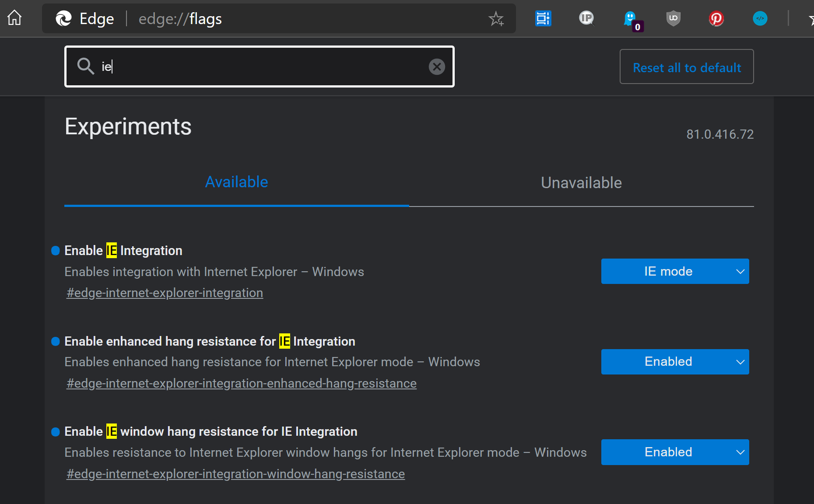The width and height of the screenshot is (814, 504).
Task: Click 'Enables integration with Internet Explorer' description
Action: [x=214, y=272]
